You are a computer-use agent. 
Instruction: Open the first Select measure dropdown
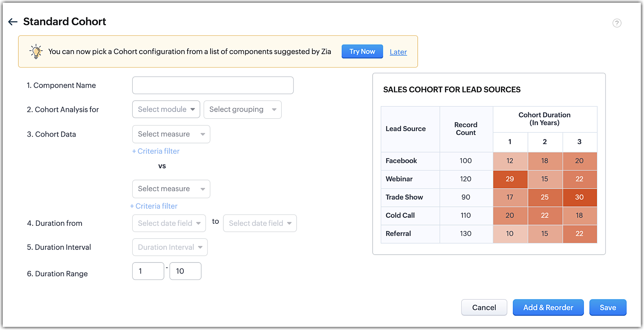pyautogui.click(x=171, y=134)
